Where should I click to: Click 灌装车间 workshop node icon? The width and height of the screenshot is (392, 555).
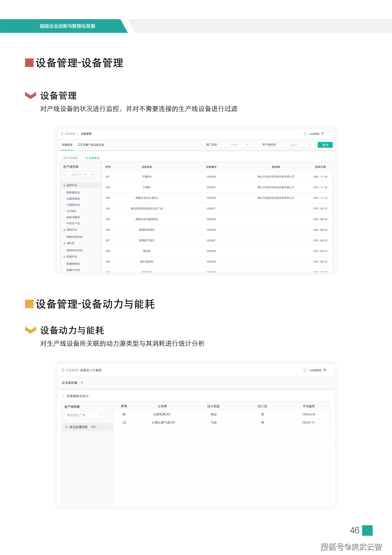[64, 230]
